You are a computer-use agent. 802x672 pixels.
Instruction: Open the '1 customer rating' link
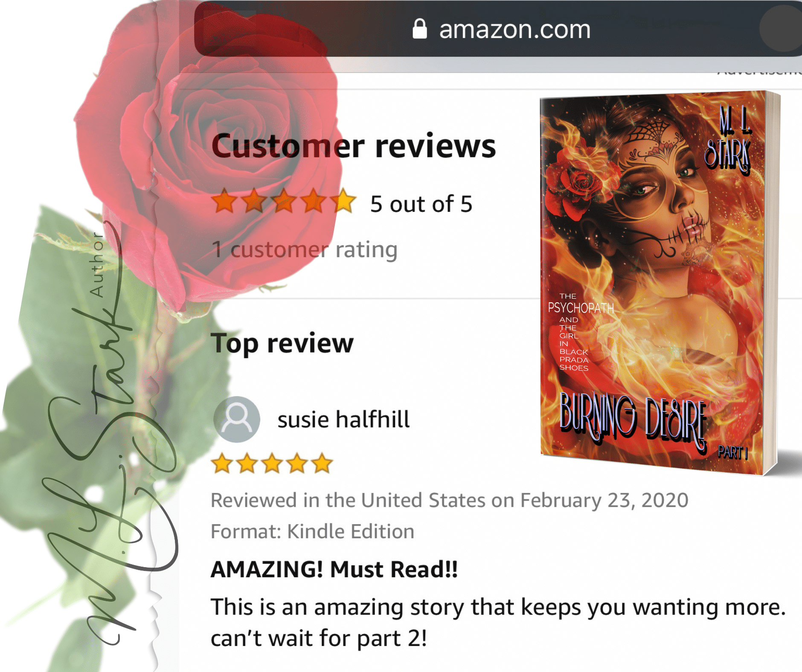305,249
